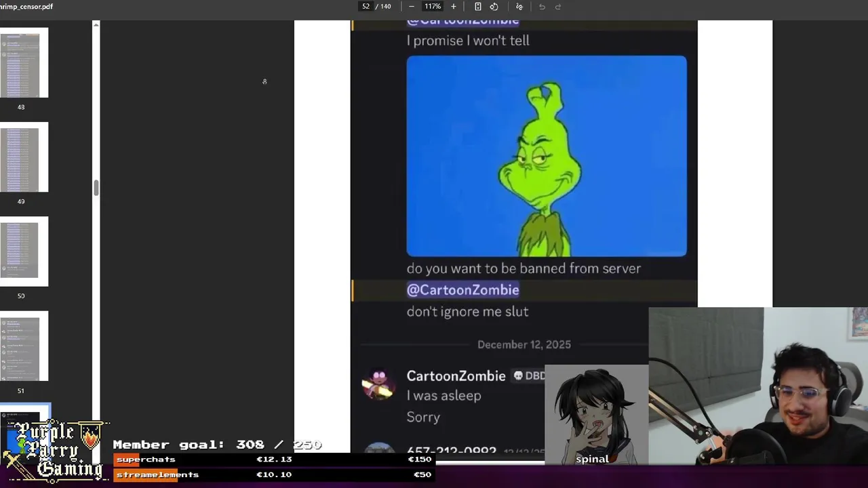Select the draw annotation tool
This screenshot has width=868, height=488.
point(519,7)
